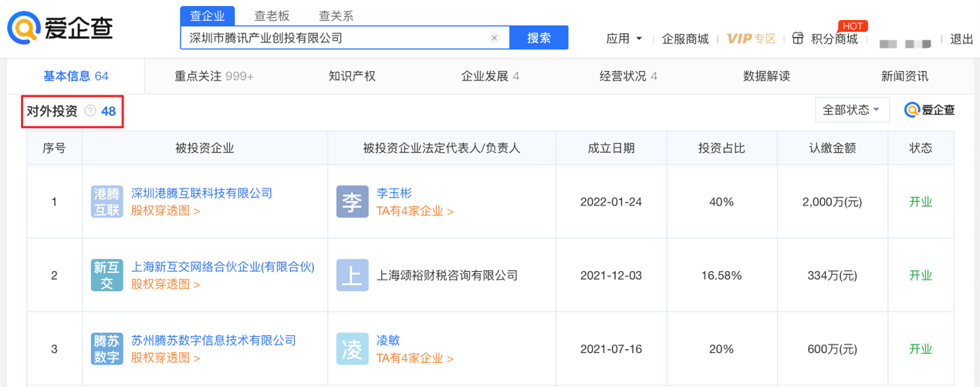Image resolution: width=980 pixels, height=387 pixels.
Task: Open 港腾互联 company logo thumbnail
Action: point(106,202)
